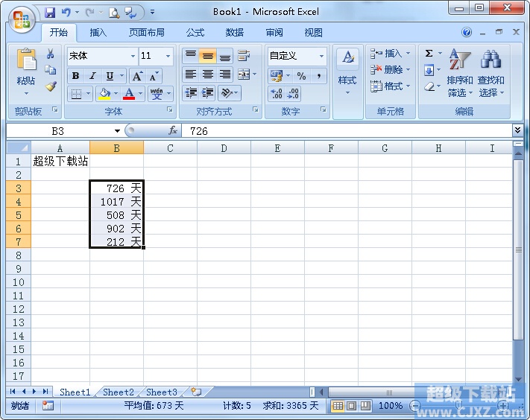Expand the formula bar
Screen dimensions: 530x420
[517, 130]
